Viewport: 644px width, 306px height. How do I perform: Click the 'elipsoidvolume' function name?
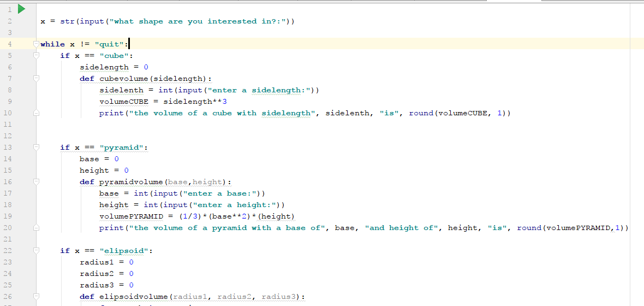[134, 297]
